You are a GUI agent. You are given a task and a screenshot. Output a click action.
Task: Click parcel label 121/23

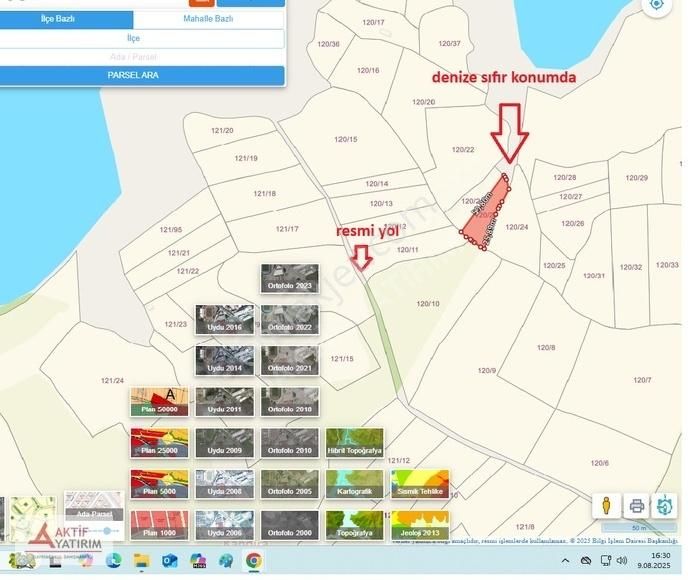tap(176, 324)
